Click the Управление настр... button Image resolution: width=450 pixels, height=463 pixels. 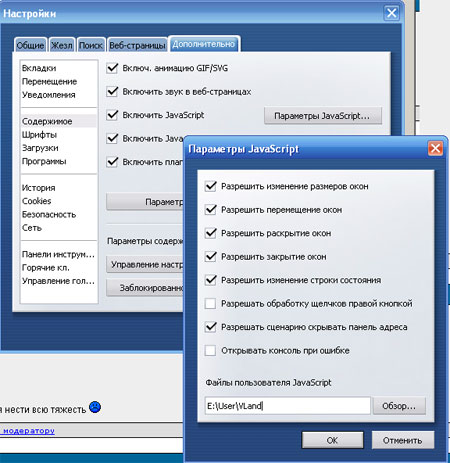[x=145, y=264]
